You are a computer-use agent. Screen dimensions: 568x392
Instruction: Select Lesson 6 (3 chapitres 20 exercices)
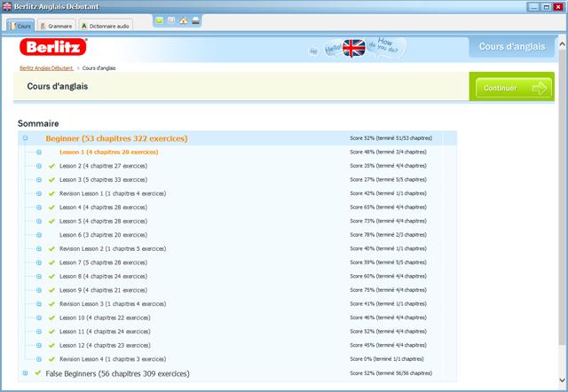tap(103, 235)
